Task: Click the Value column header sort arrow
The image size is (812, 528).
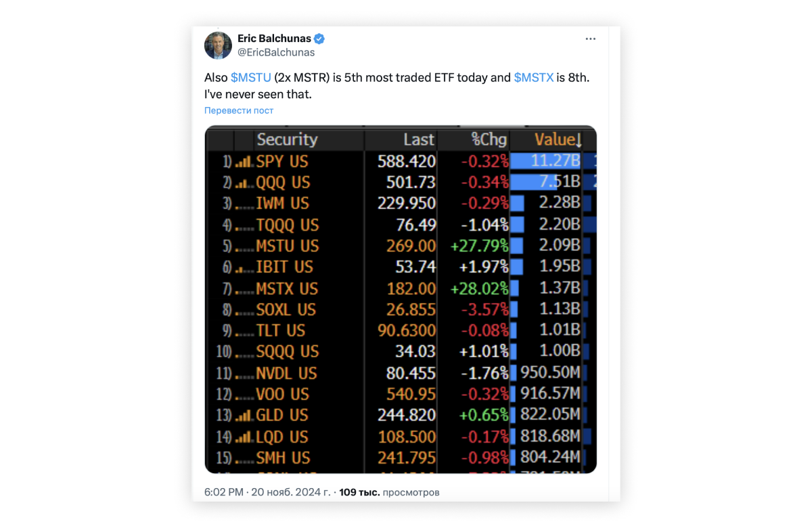Action: [x=579, y=140]
